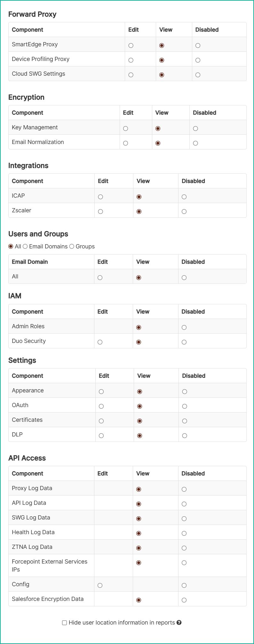Enable Edit for Cloud SWG Settings
Viewport: 254px width, 644px height.
click(x=131, y=75)
